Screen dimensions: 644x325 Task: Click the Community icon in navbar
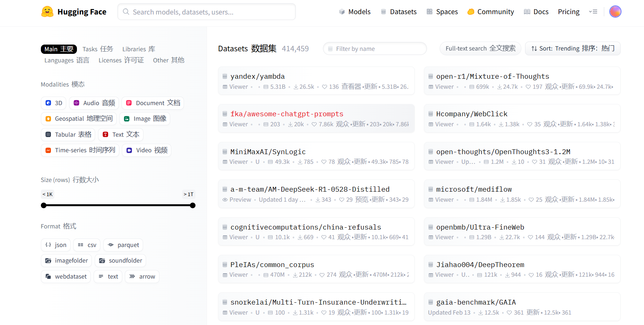point(471,12)
